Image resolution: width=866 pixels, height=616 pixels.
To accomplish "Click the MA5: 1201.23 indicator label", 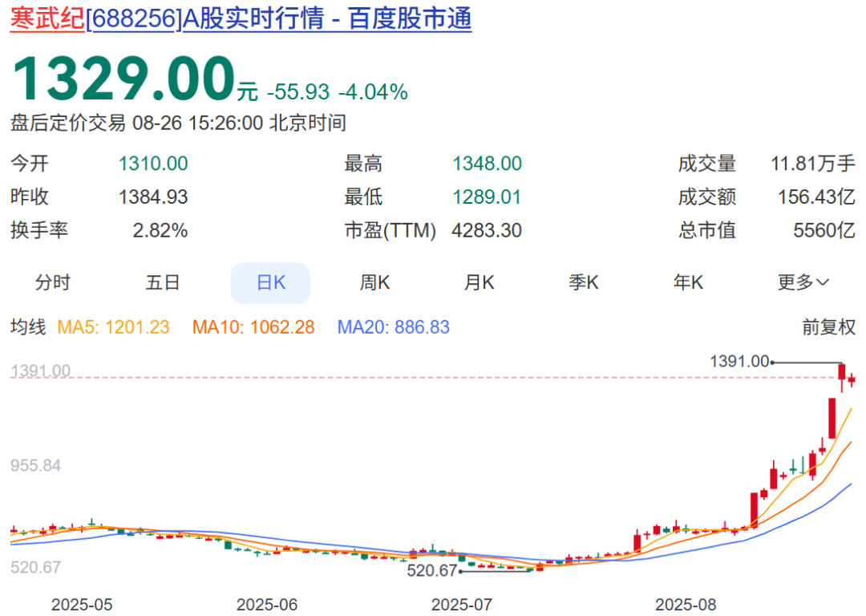I will (x=113, y=327).
